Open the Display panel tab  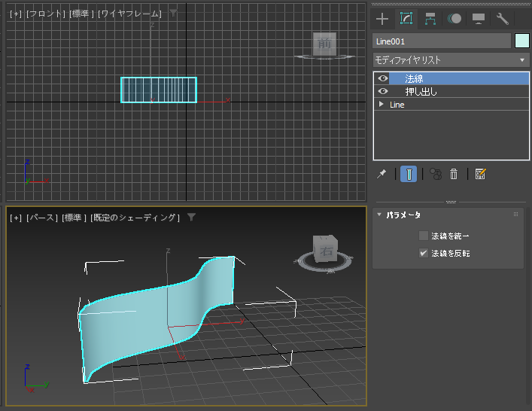click(x=478, y=19)
